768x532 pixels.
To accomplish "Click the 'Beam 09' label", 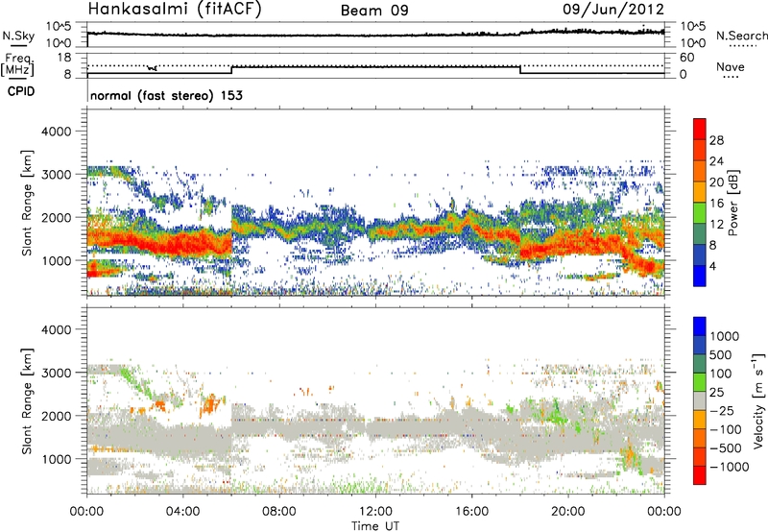I will [374, 11].
